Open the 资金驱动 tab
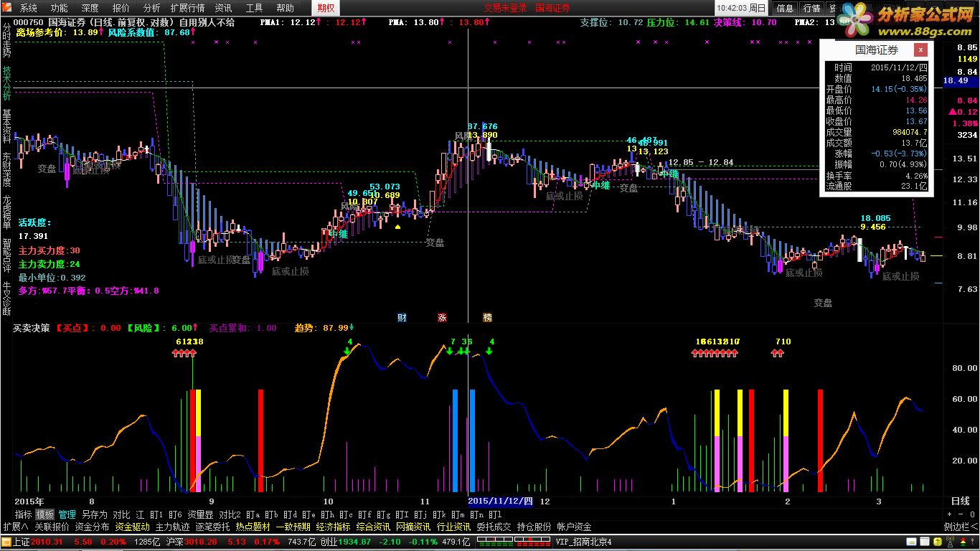Image resolution: width=980 pixels, height=551 pixels. (x=133, y=527)
